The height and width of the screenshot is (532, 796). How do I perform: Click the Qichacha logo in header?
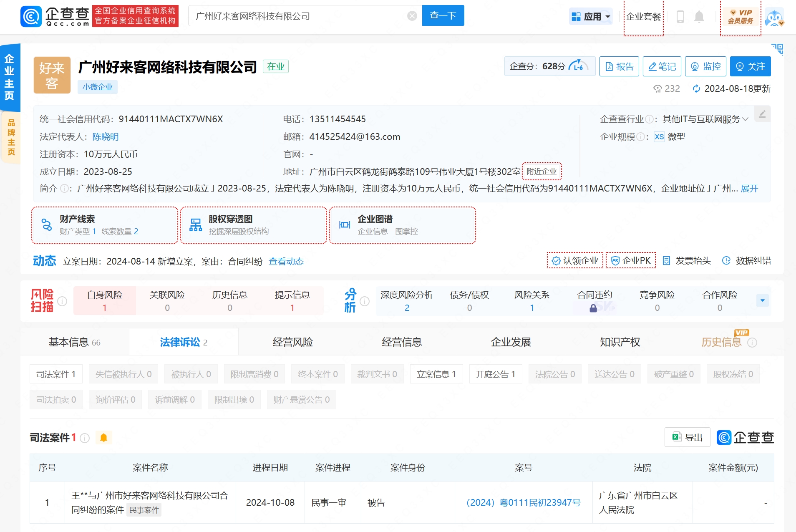click(x=55, y=16)
